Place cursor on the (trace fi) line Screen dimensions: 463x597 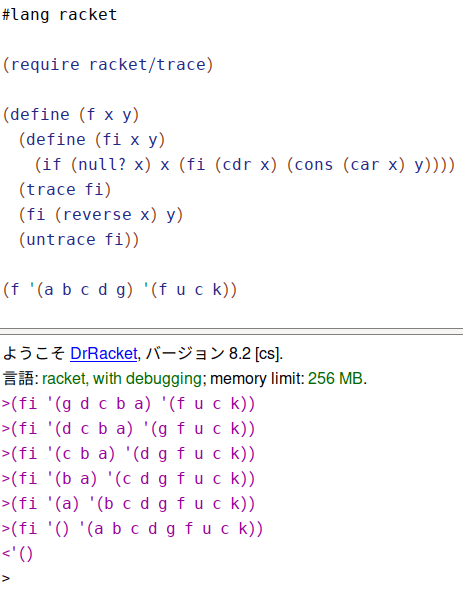pos(65,190)
